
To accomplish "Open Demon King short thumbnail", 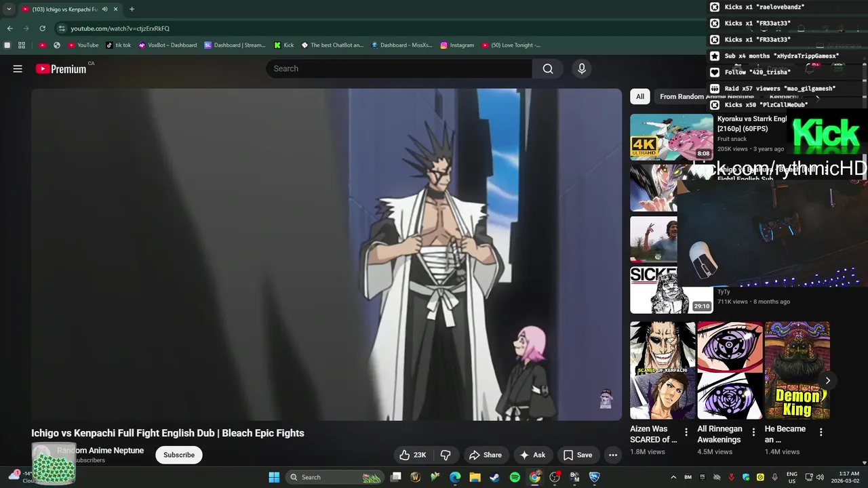I will pyautogui.click(x=797, y=371).
